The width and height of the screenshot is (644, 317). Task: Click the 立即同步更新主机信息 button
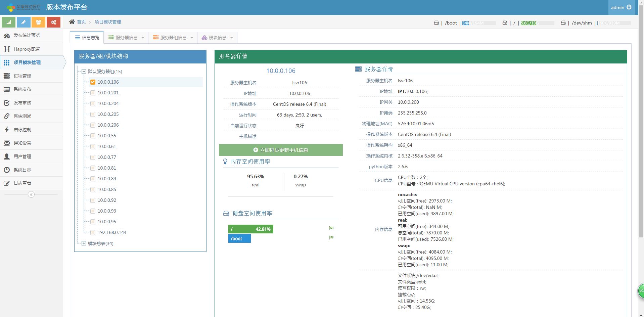281,150
